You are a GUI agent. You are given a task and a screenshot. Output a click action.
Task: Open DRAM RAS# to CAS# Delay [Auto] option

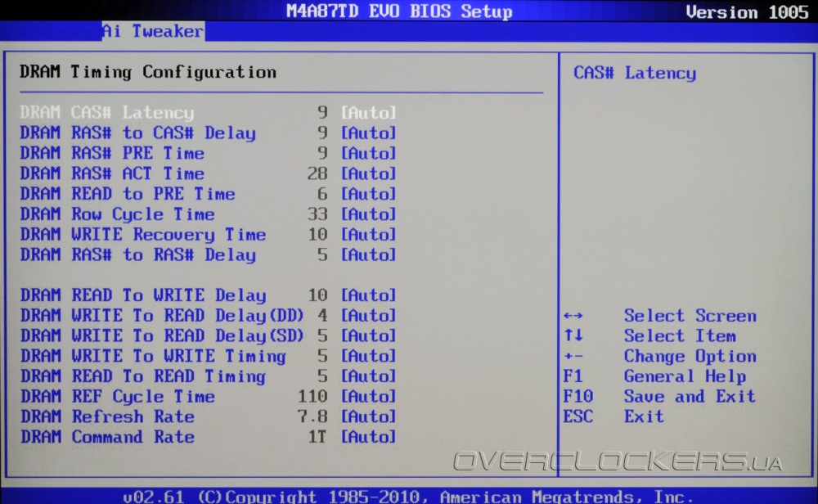pyautogui.click(x=368, y=133)
